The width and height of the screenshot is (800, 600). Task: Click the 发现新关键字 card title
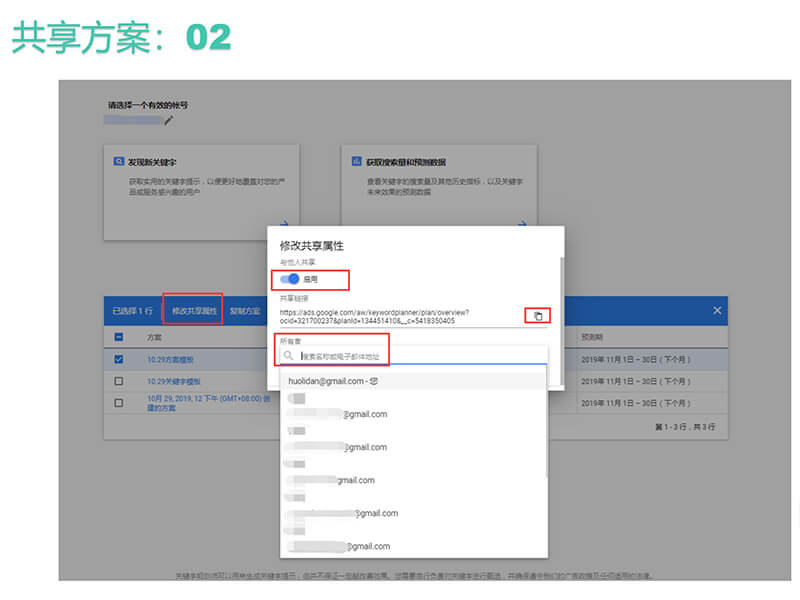(152, 162)
